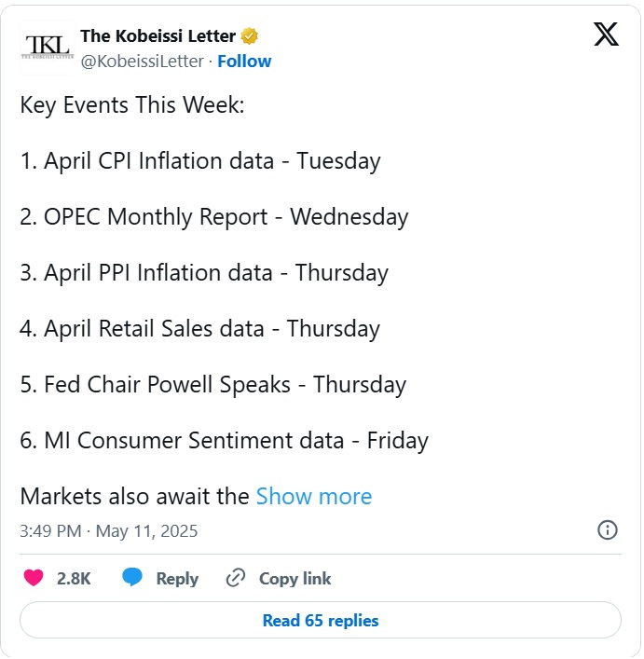Like the tweet with the heart icon

[x=34, y=578]
